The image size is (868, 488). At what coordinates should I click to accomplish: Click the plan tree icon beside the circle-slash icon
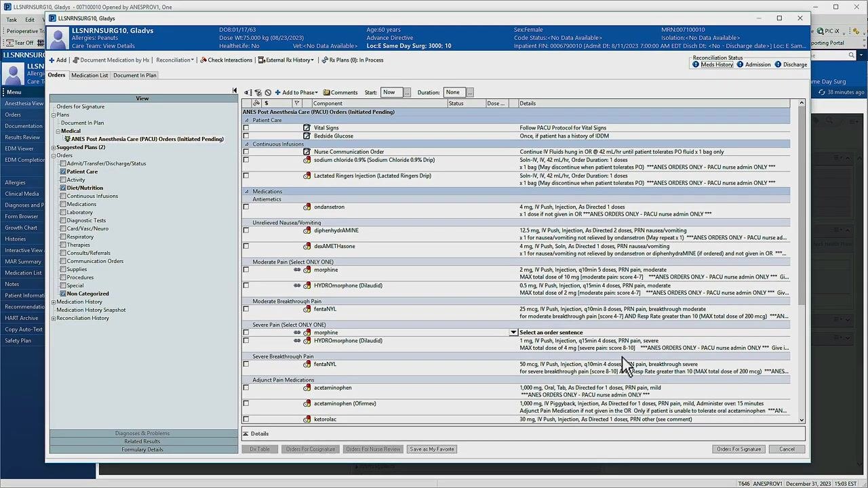[258, 93]
